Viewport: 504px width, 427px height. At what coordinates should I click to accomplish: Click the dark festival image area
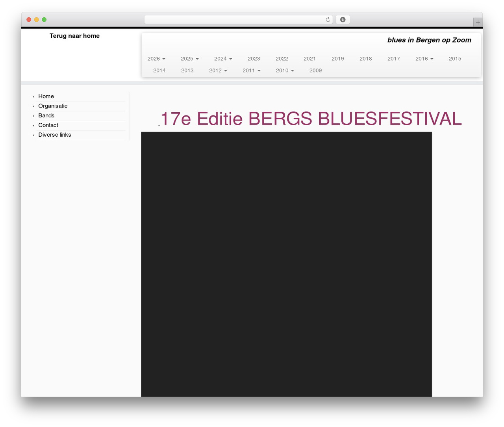coord(287,264)
